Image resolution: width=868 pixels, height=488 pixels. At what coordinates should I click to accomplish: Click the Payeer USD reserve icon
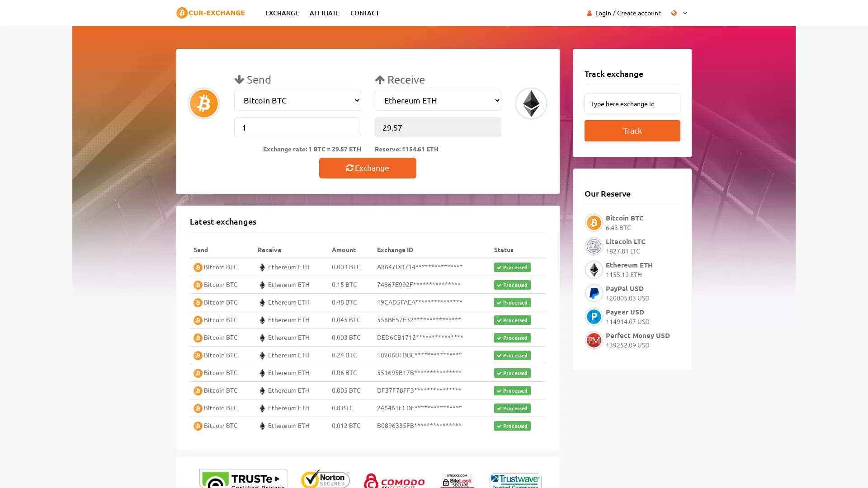[x=594, y=317]
